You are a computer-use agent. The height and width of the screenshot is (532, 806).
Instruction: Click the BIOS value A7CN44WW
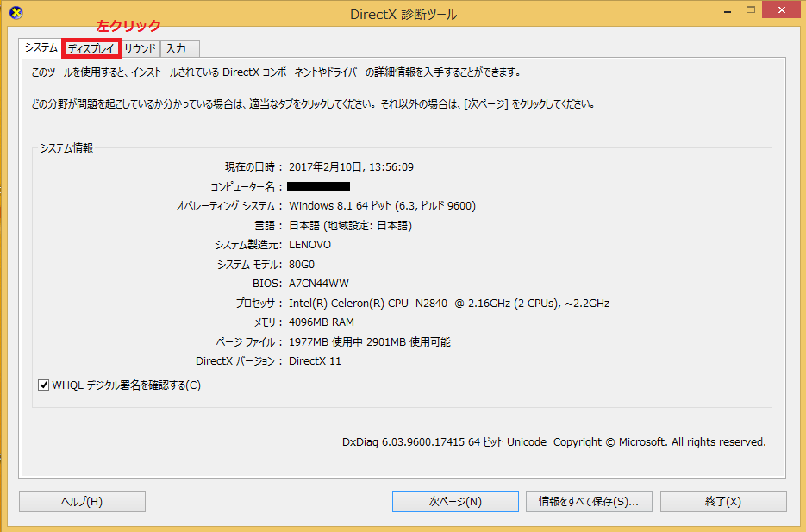pyautogui.click(x=319, y=284)
